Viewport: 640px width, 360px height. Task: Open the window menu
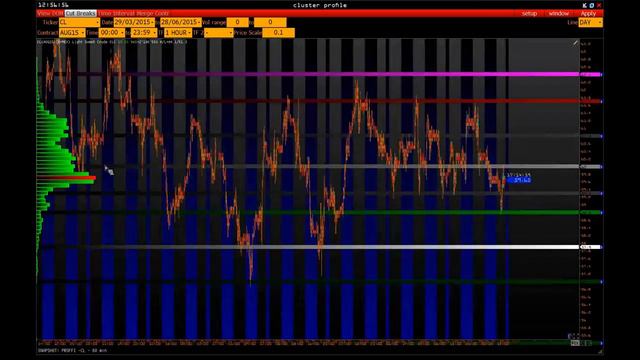558,13
